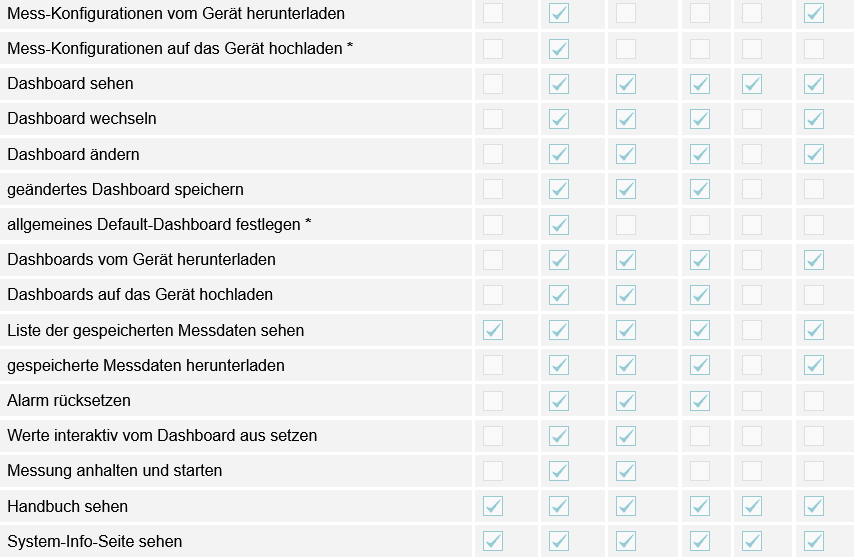
Task: Uncheck fourth-column box for 'Alarm rücksetzen'
Action: click(700, 401)
